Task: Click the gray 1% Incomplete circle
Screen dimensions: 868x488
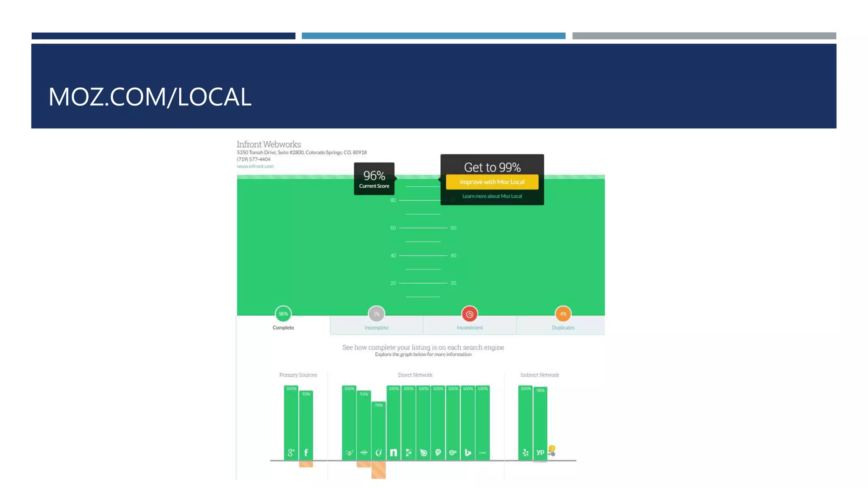Action: point(376,314)
